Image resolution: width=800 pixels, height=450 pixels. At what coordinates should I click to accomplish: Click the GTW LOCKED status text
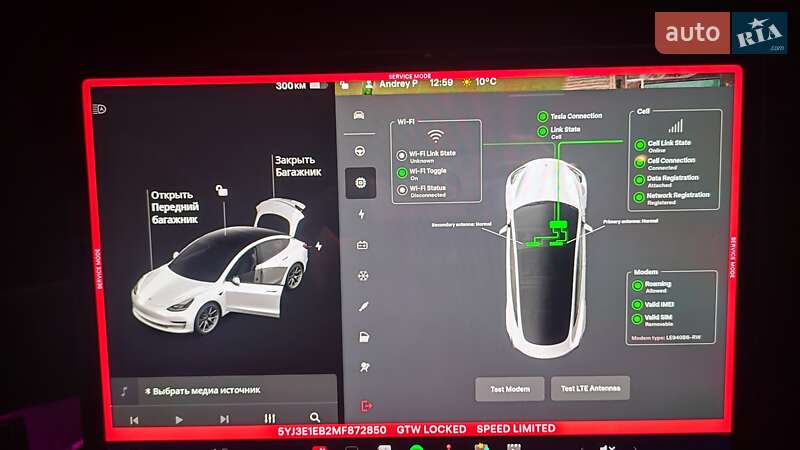[431, 430]
